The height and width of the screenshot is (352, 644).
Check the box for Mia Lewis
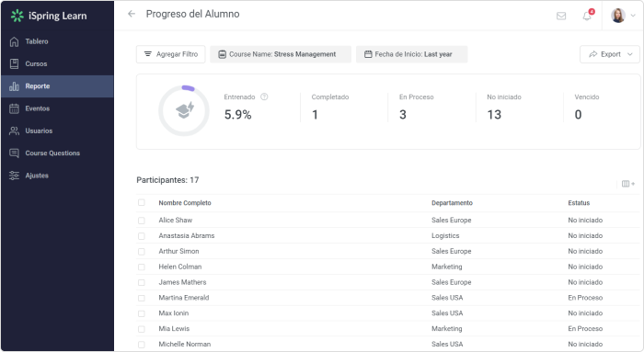pyautogui.click(x=142, y=329)
